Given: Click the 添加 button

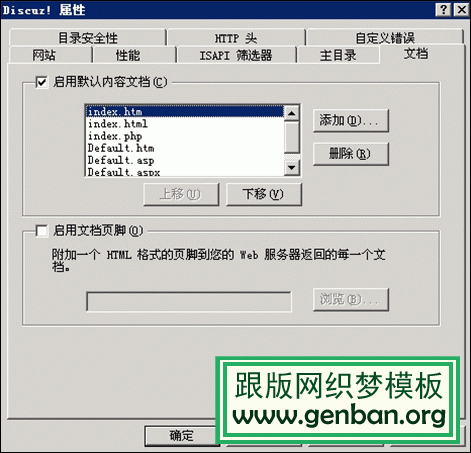Looking at the screenshot, I should 351,120.
